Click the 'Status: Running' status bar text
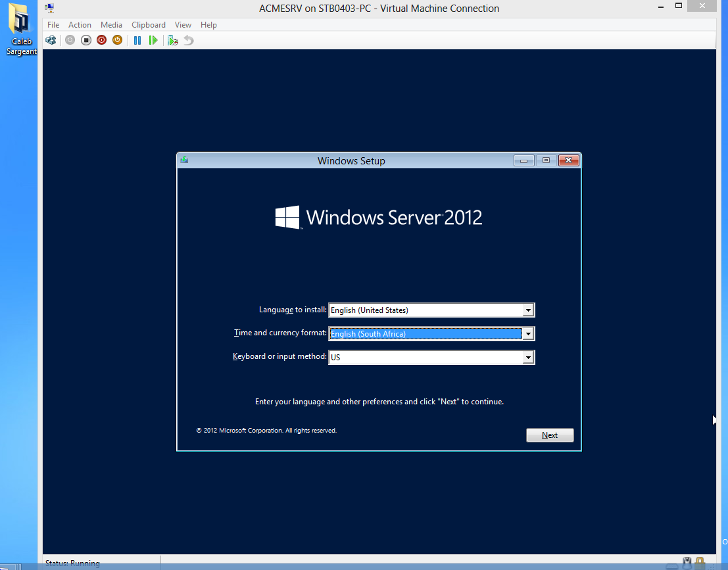Image resolution: width=728 pixels, height=570 pixels. [x=72, y=563]
